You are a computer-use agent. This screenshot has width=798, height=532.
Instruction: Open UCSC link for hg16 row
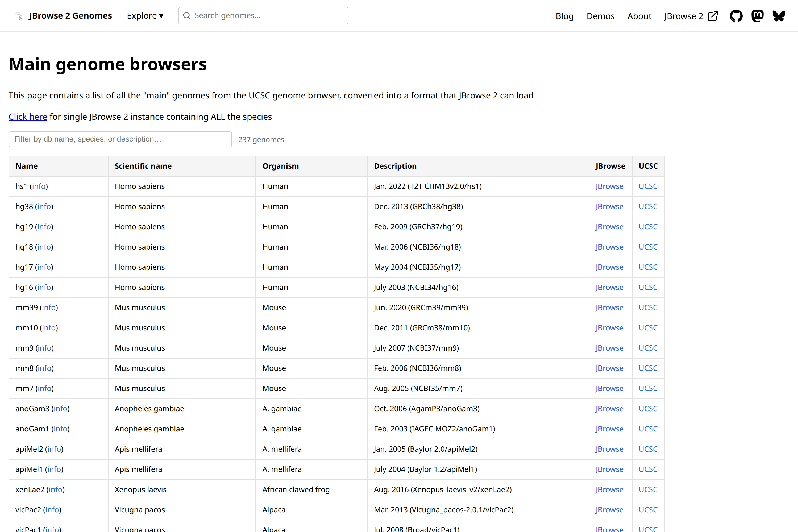[x=648, y=287]
